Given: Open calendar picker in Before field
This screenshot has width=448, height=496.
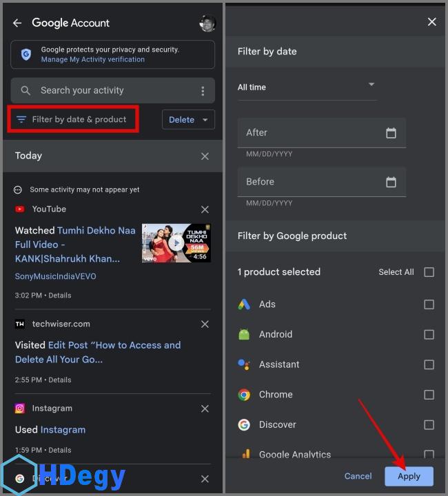Looking at the screenshot, I should [391, 182].
